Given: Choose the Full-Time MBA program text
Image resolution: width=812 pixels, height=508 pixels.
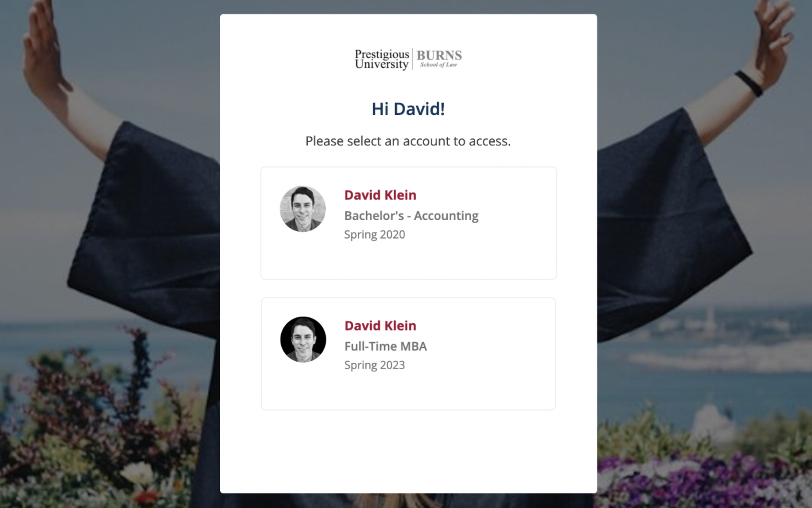Looking at the screenshot, I should 385,346.
